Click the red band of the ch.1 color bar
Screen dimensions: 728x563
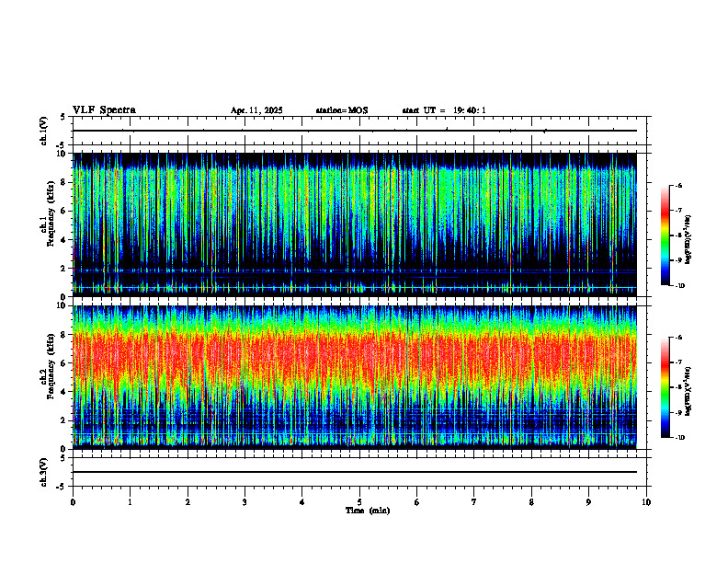665,214
